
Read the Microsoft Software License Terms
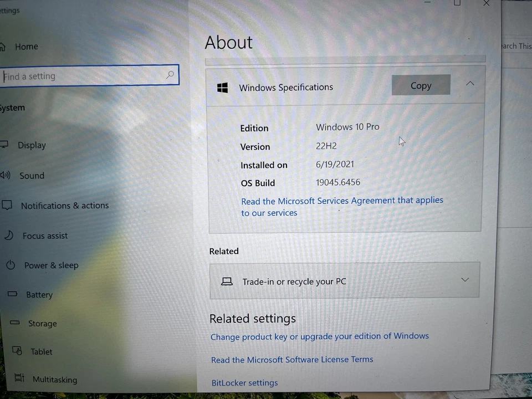click(291, 359)
